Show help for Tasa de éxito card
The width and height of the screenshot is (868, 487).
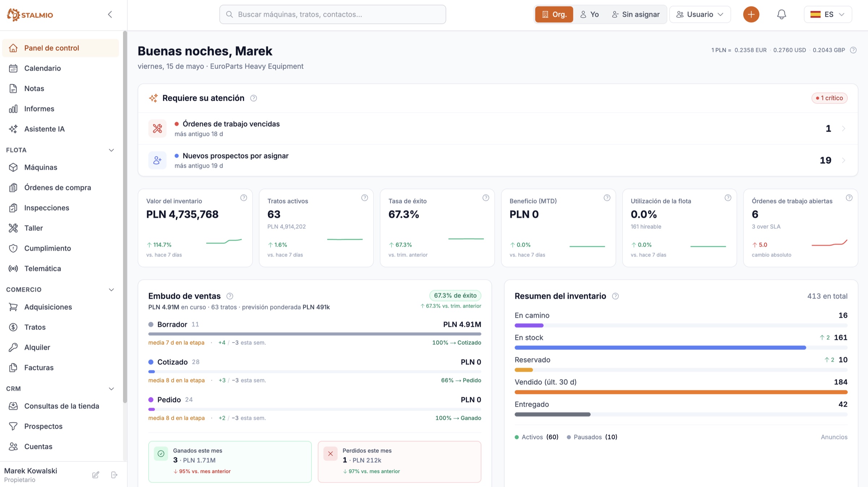pyautogui.click(x=486, y=198)
